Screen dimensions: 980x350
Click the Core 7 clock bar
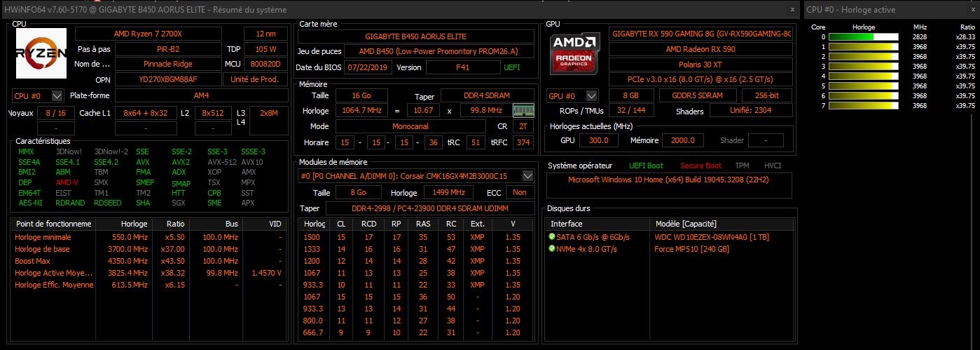(864, 105)
